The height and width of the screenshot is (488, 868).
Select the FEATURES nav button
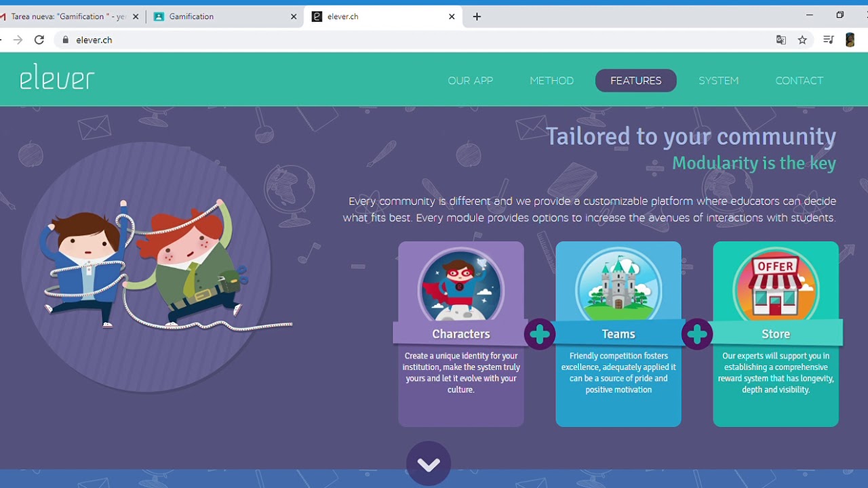click(x=635, y=81)
